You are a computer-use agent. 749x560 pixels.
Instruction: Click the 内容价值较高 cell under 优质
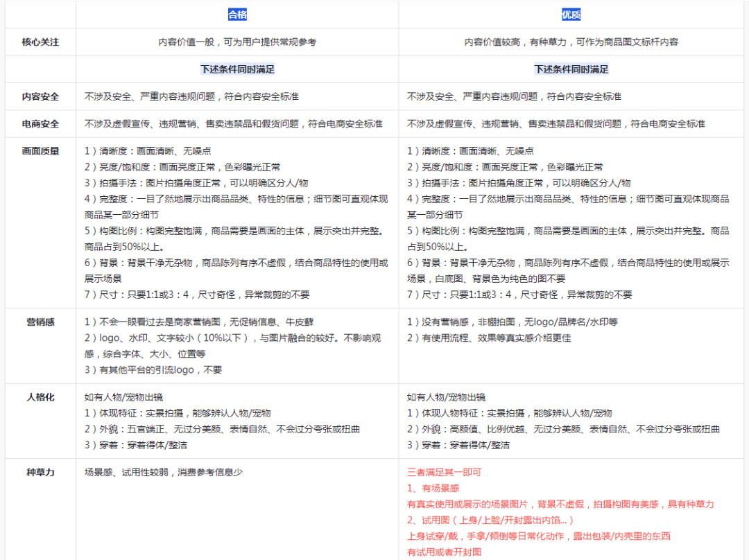571,41
